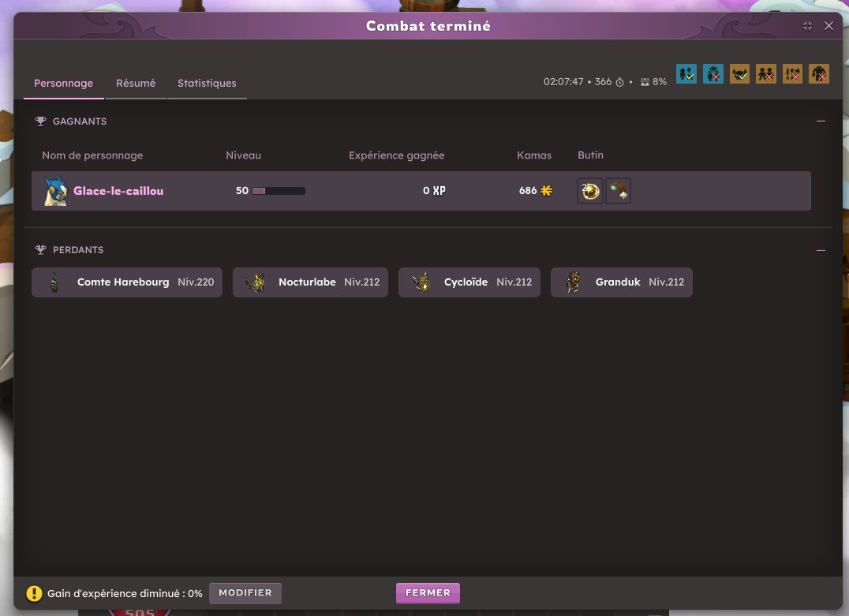Click the fight duration 02:07:47
Image resolution: width=849 pixels, height=616 pixels.
click(x=563, y=82)
